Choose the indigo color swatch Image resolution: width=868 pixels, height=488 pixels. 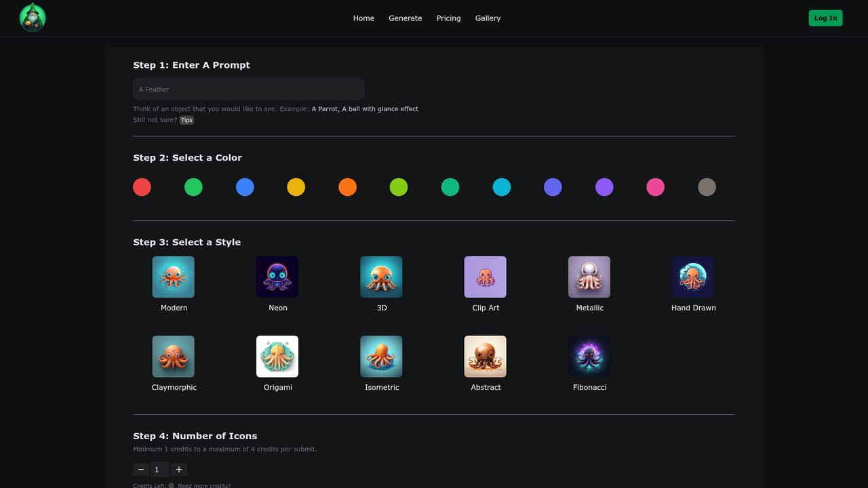click(x=553, y=187)
